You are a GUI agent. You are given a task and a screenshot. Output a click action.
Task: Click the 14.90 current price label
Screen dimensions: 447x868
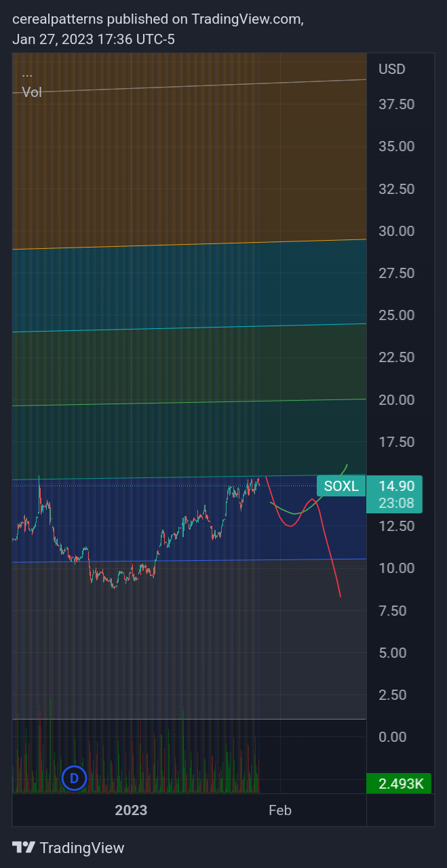pyautogui.click(x=396, y=486)
